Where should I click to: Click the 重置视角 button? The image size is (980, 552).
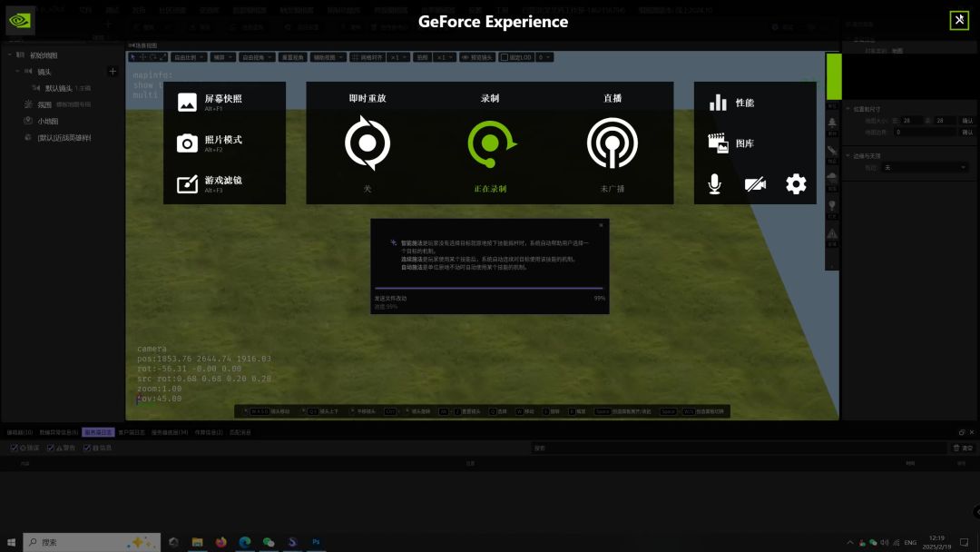pyautogui.click(x=292, y=57)
